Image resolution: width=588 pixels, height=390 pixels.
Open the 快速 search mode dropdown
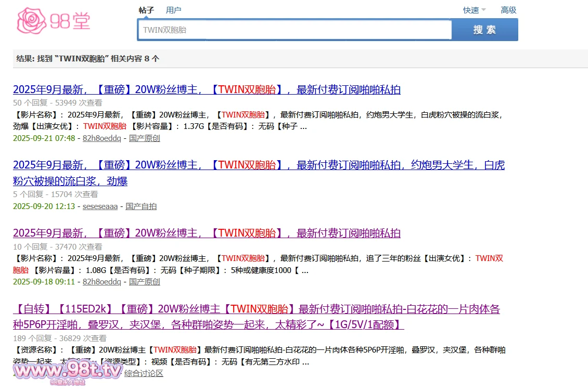click(470, 9)
